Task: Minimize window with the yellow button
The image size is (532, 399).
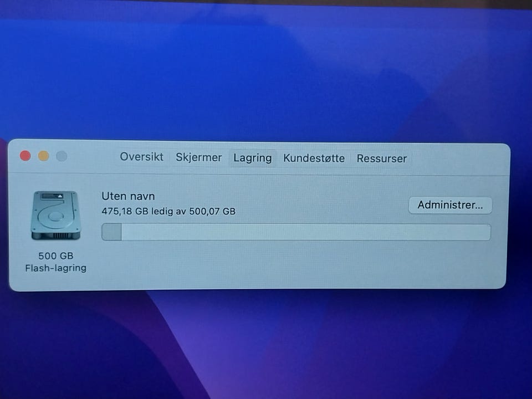Action: (43, 156)
